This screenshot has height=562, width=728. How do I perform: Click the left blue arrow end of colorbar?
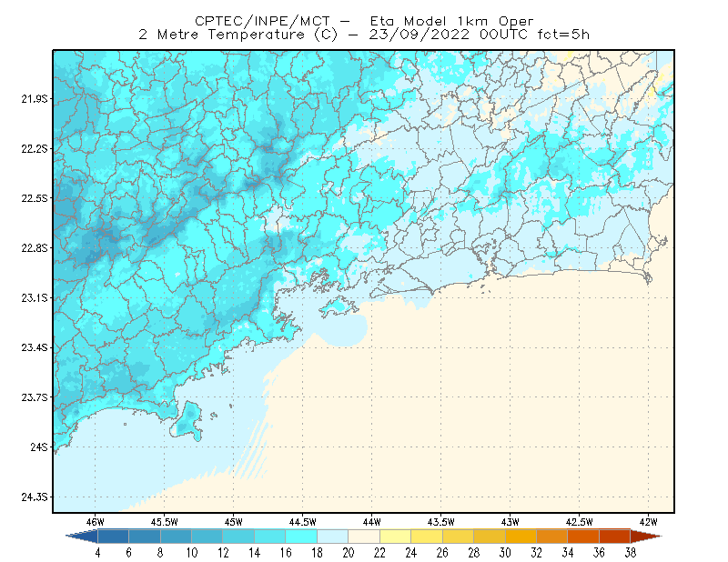(x=82, y=537)
